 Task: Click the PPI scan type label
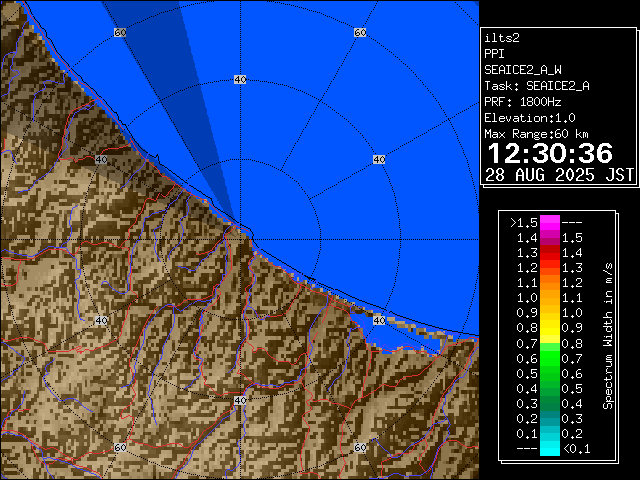tap(494, 53)
